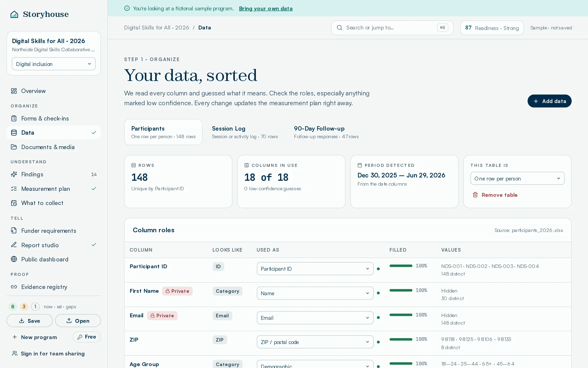Select Data in the sidebar
588x368 pixels.
pos(54,132)
